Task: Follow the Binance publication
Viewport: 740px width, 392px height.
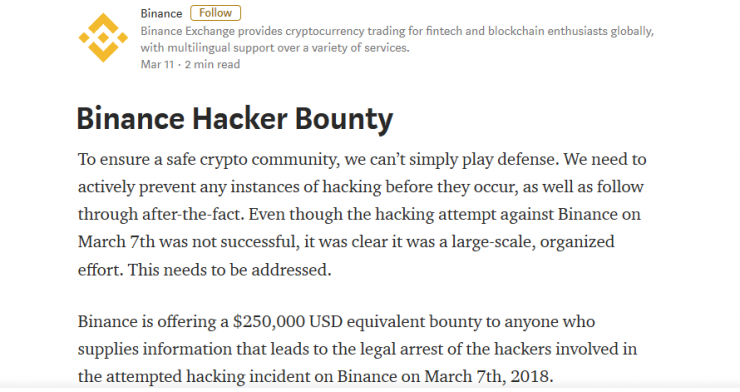Action: click(x=216, y=13)
